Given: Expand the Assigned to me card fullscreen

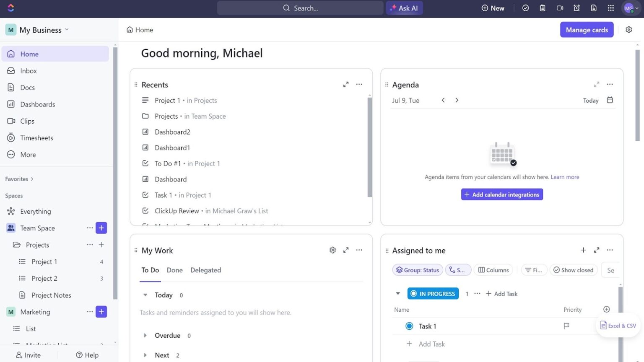Looking at the screenshot, I should 597,250.
